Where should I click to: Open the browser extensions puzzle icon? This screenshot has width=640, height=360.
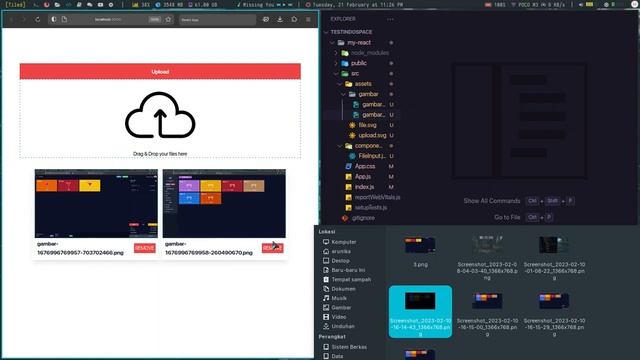(294, 19)
